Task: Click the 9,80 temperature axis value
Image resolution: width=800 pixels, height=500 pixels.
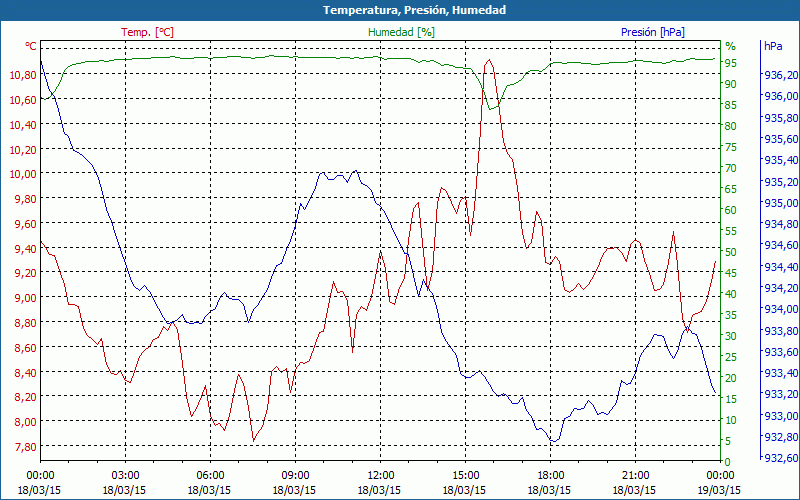Action: pos(25,198)
